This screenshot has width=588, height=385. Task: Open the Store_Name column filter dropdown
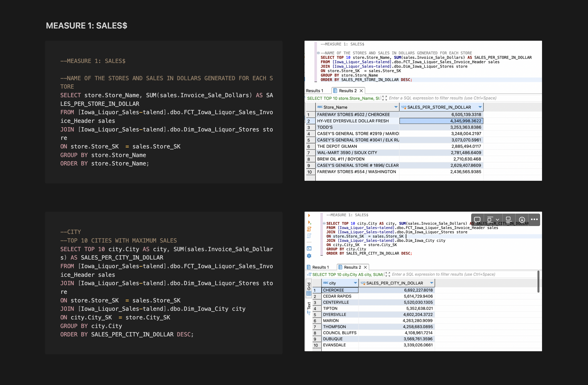[x=396, y=107]
